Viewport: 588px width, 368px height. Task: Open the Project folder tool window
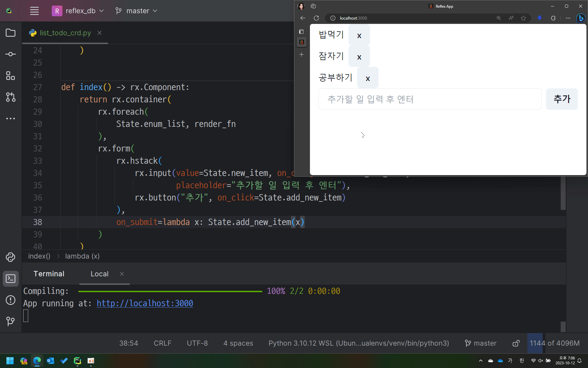pyautogui.click(x=10, y=33)
